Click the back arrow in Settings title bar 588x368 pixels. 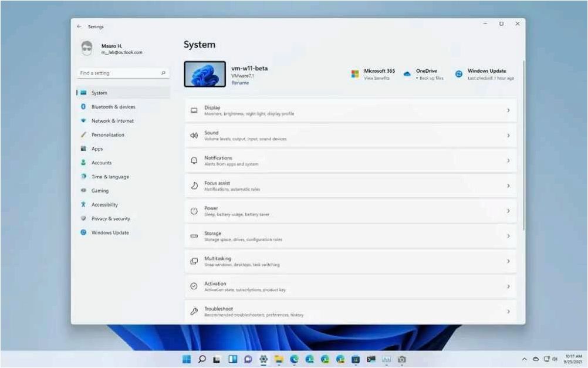pyautogui.click(x=79, y=26)
